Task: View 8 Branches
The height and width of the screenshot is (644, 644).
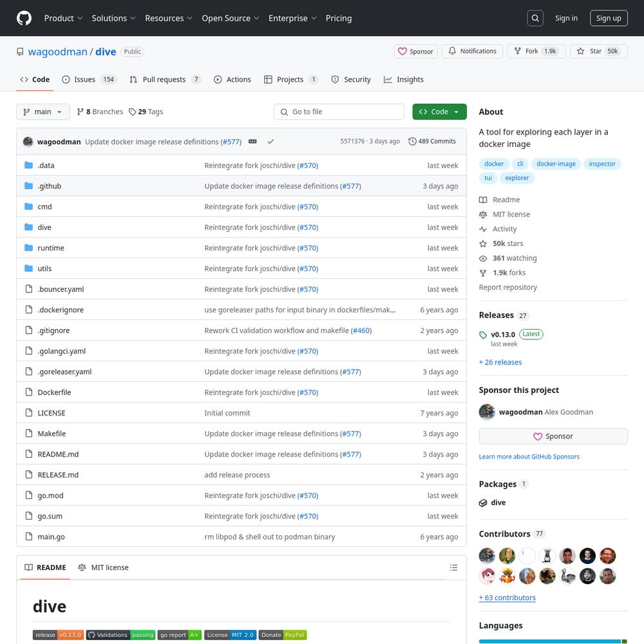Action: point(100,111)
